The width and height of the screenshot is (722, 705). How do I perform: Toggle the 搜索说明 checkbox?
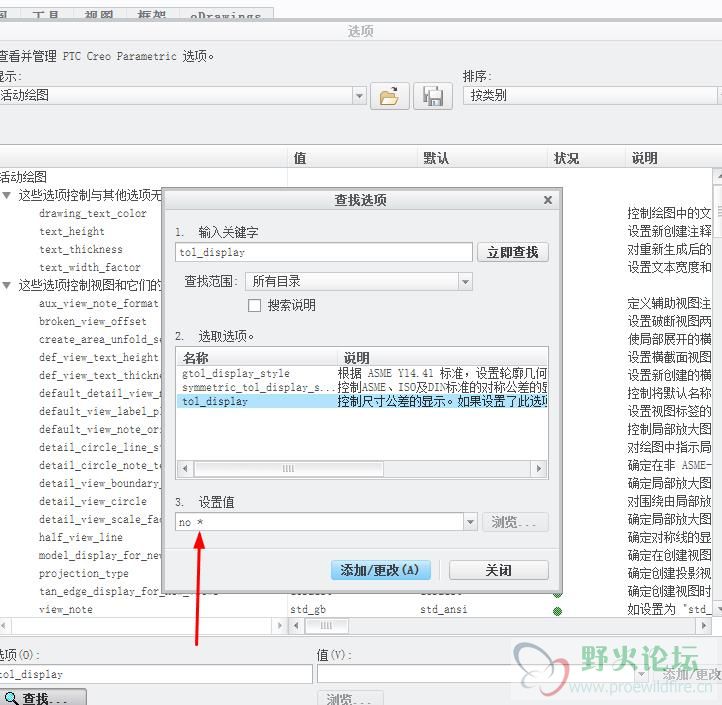[254, 305]
